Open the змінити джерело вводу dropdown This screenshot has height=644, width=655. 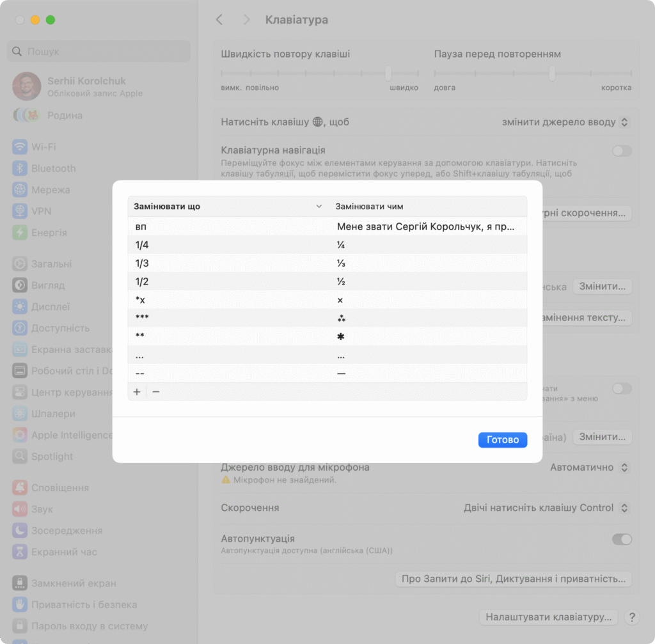pyautogui.click(x=565, y=122)
